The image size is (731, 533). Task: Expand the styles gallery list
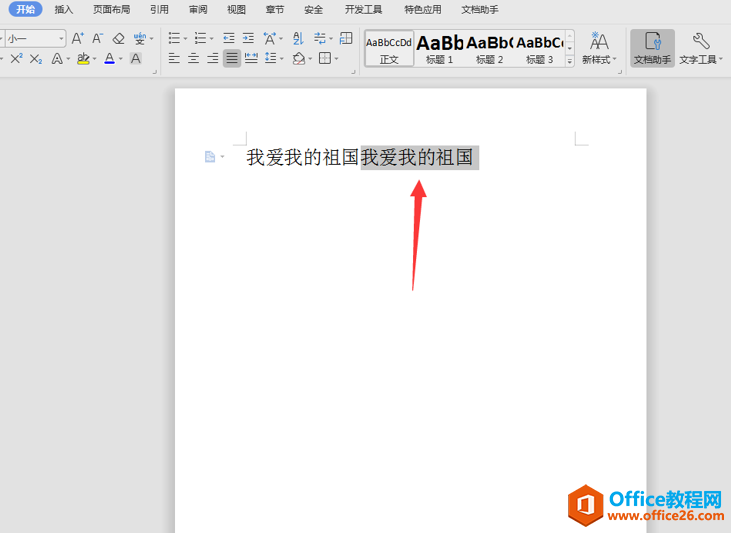click(x=570, y=60)
